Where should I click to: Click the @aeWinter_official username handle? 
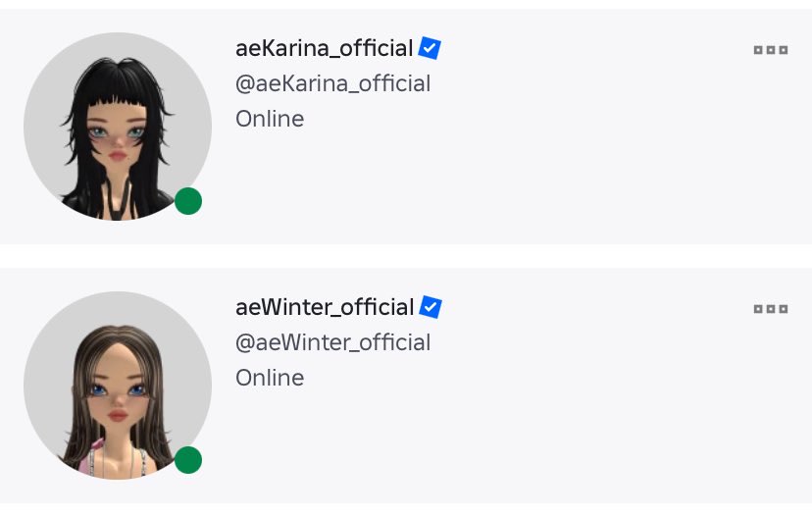333,343
